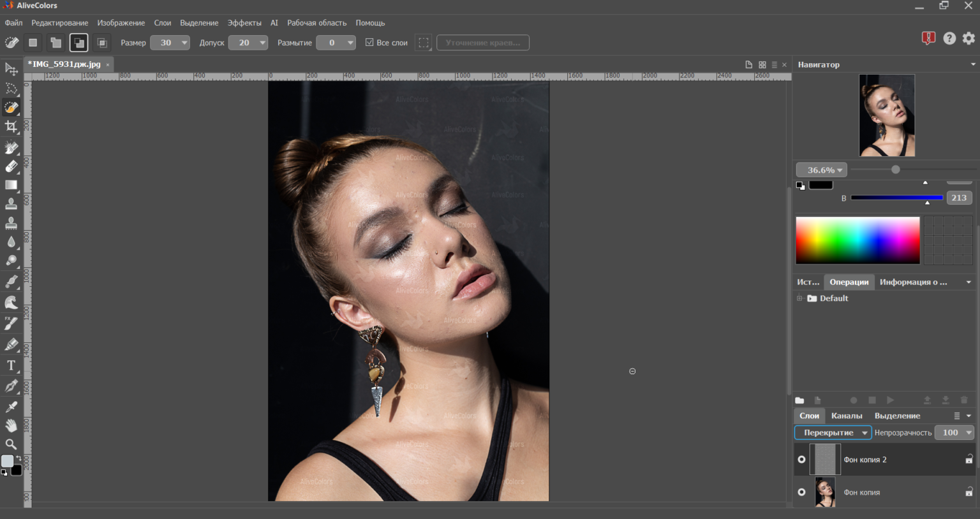Click the Help question mark icon

pyautogui.click(x=949, y=38)
